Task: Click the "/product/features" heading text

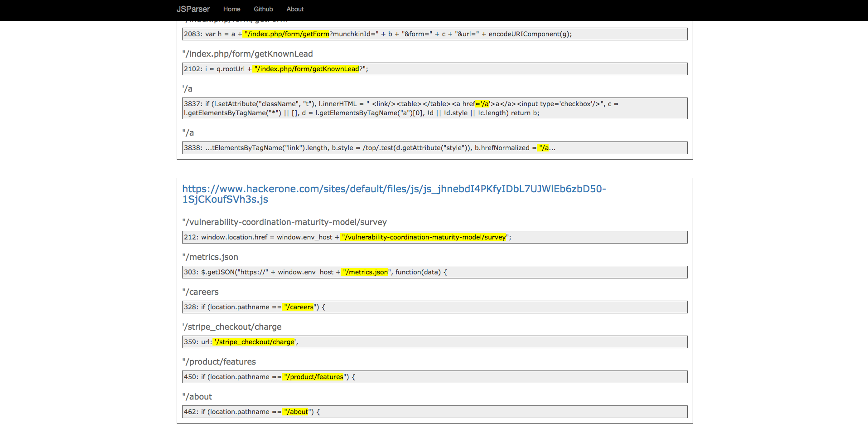Action: (219, 362)
